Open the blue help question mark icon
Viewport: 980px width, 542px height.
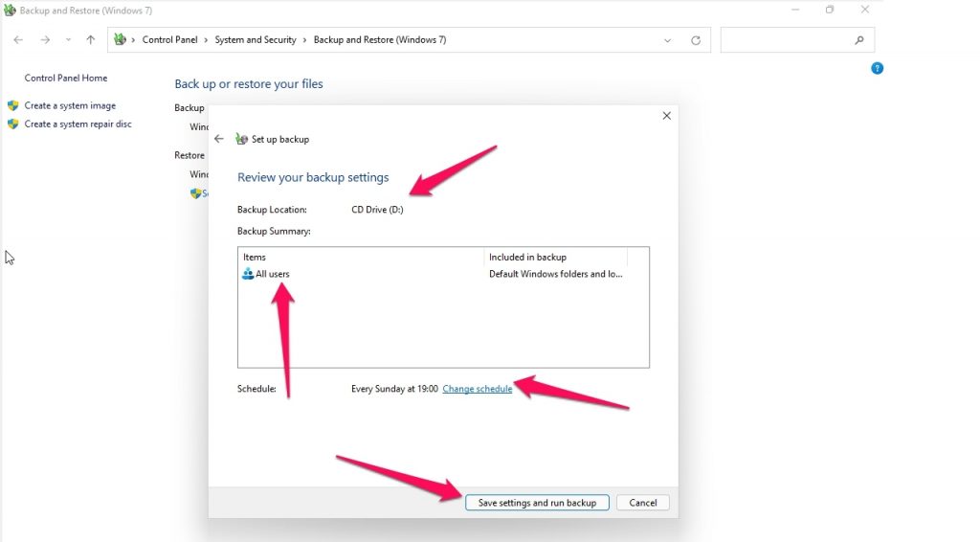click(x=877, y=68)
